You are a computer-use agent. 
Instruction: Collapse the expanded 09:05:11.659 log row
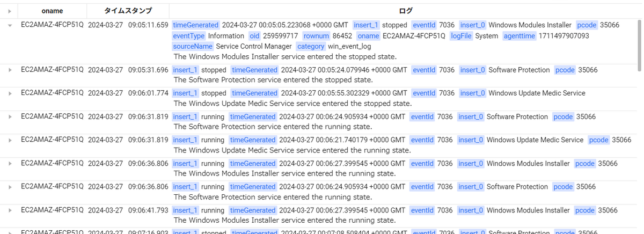[x=9, y=25]
